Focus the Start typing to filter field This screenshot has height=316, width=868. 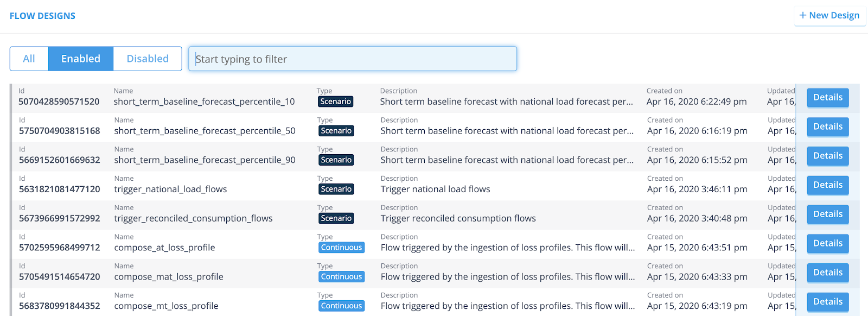point(353,59)
